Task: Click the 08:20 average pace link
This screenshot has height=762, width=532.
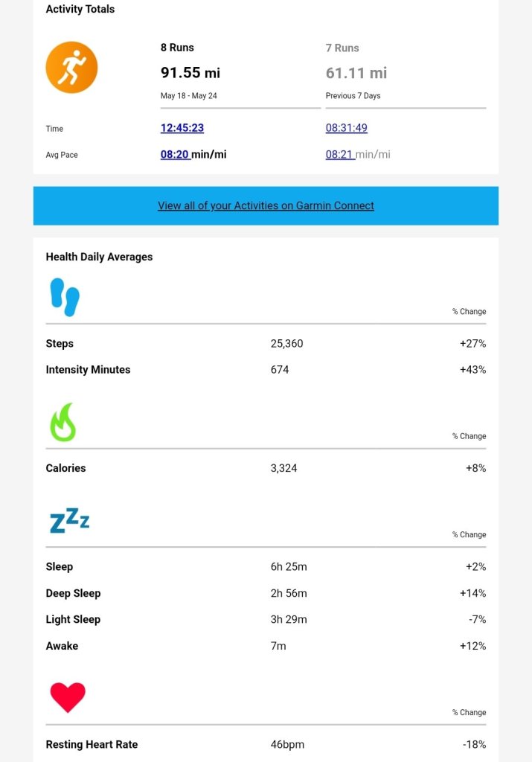Action: click(x=175, y=155)
